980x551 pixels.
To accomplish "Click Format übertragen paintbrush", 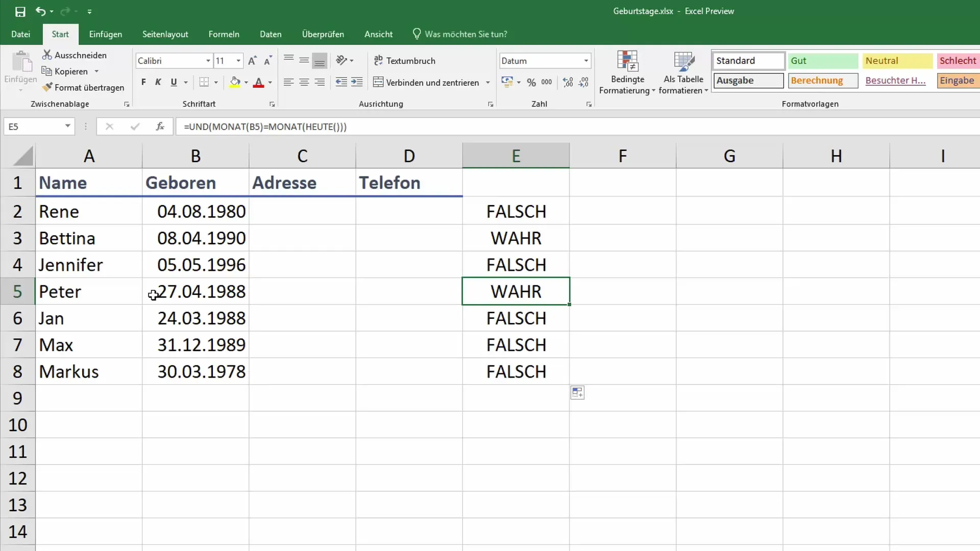I will point(83,88).
